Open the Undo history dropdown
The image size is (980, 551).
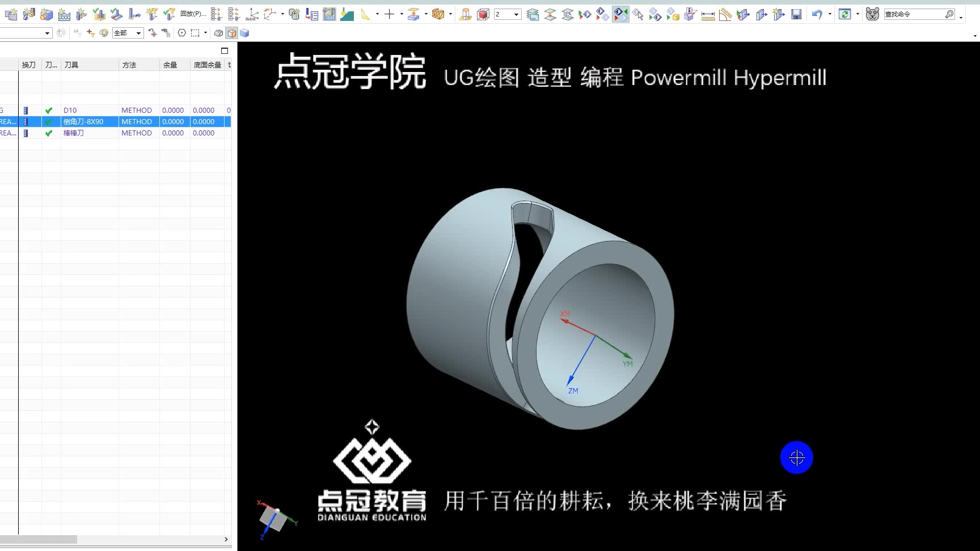click(x=830, y=14)
